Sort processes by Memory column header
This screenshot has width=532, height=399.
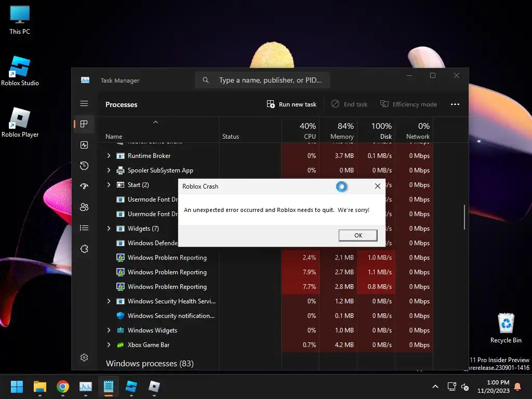pos(338,130)
